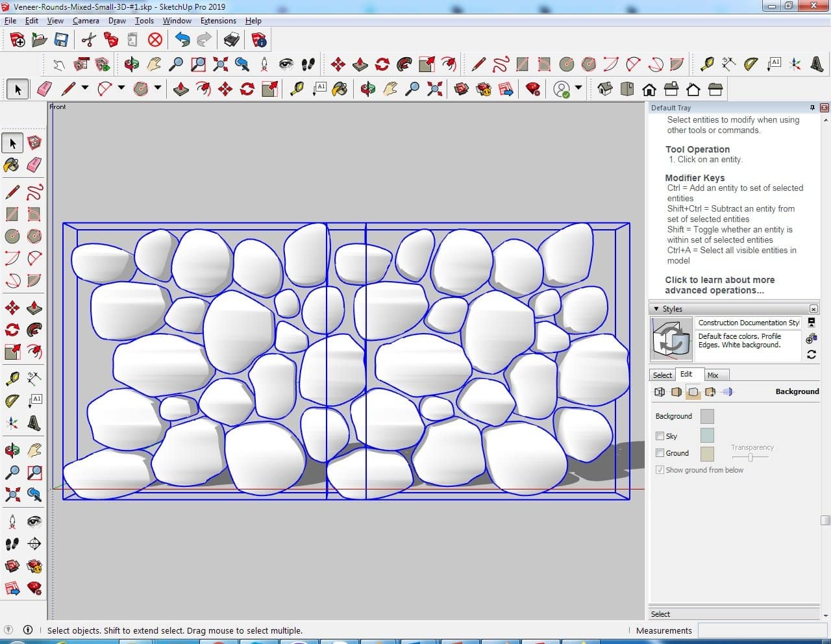Switch to the Iso house view

[605, 89]
